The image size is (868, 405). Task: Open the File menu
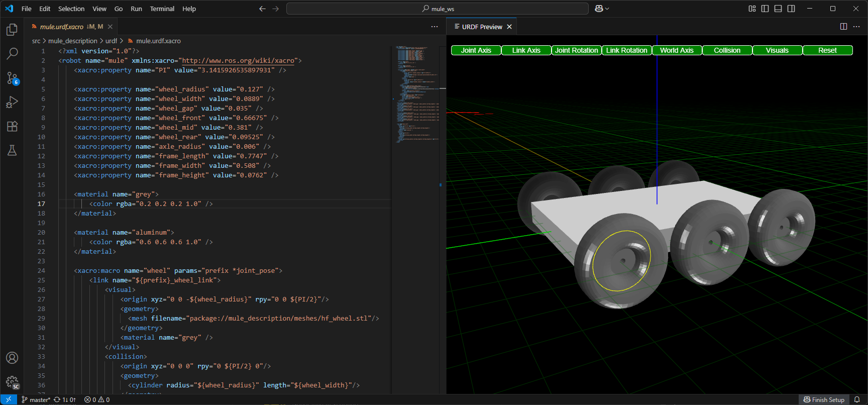click(x=27, y=9)
